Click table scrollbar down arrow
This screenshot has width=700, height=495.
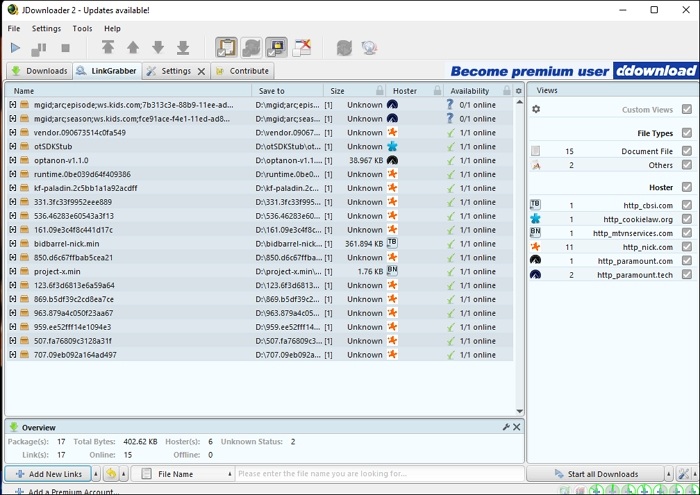pos(519,411)
